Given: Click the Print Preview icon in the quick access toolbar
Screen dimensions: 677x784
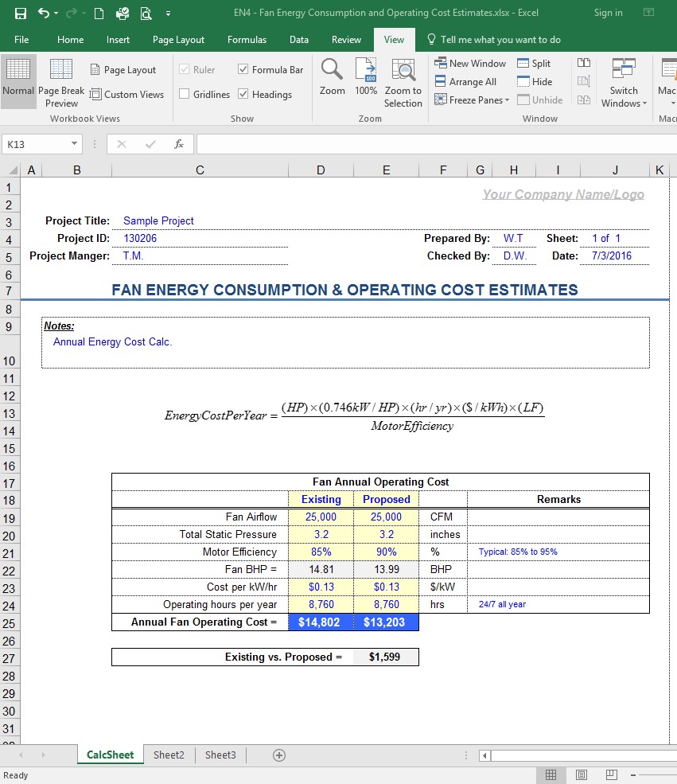Looking at the screenshot, I should click(x=146, y=14).
